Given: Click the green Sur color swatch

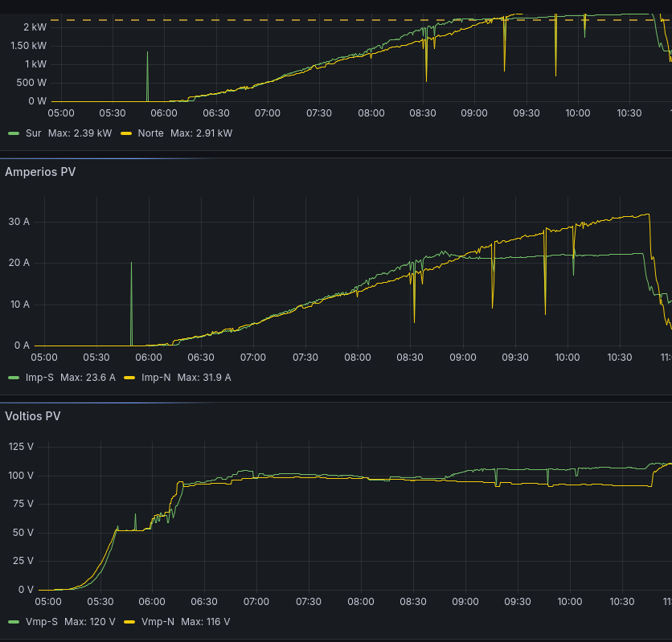Looking at the screenshot, I should tap(14, 133).
